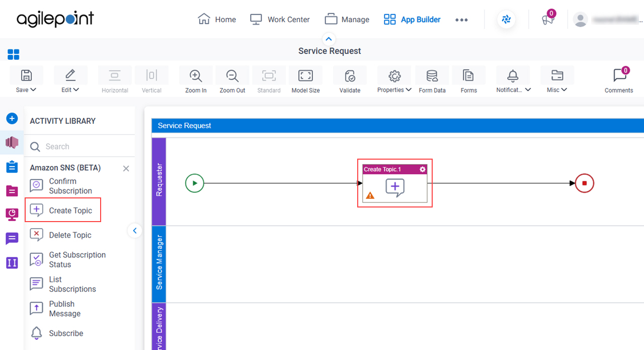
Task: Open the Manage menu
Action: point(347,20)
